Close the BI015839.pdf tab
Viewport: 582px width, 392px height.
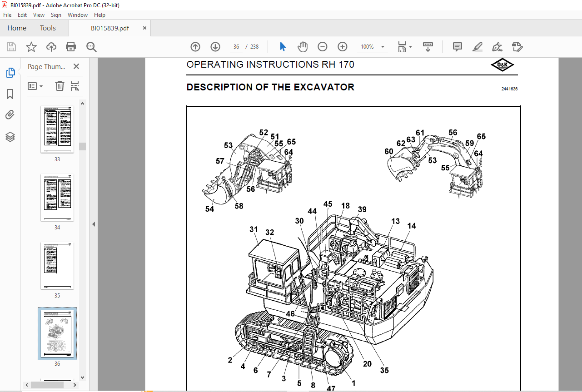(145, 28)
